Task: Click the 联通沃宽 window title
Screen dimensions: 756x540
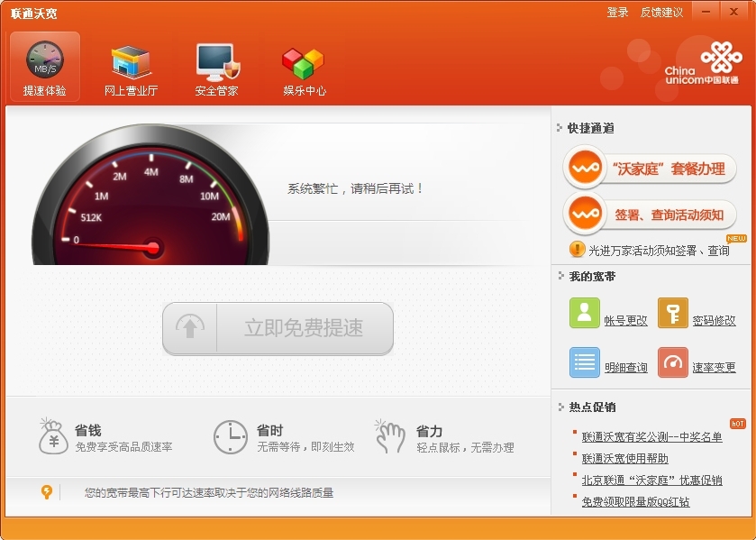Action: (x=33, y=14)
